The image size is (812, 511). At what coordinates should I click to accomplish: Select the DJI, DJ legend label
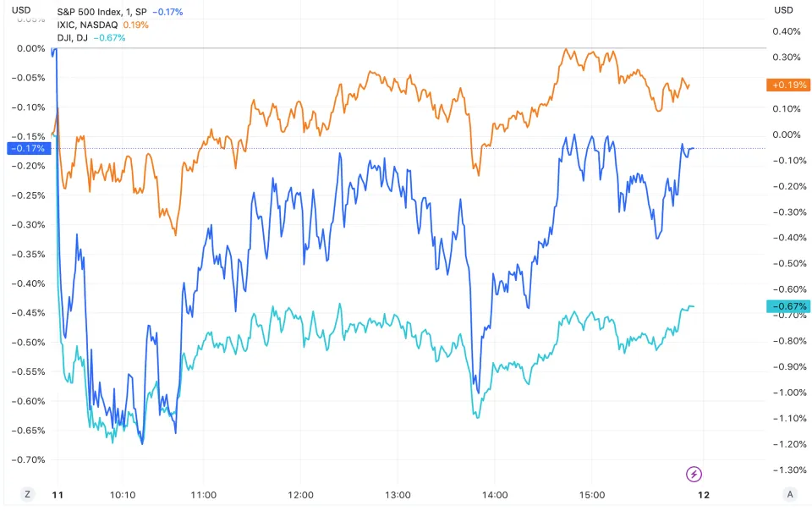[x=72, y=37]
